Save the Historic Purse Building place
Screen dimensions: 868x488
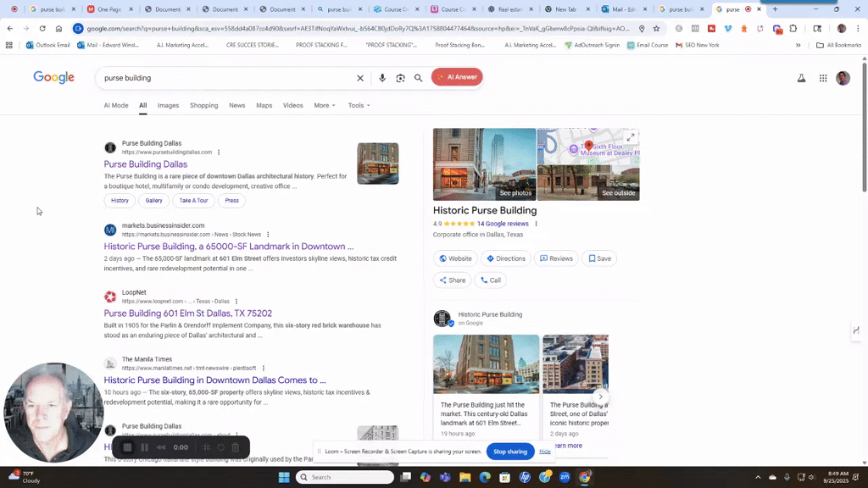pyautogui.click(x=599, y=258)
